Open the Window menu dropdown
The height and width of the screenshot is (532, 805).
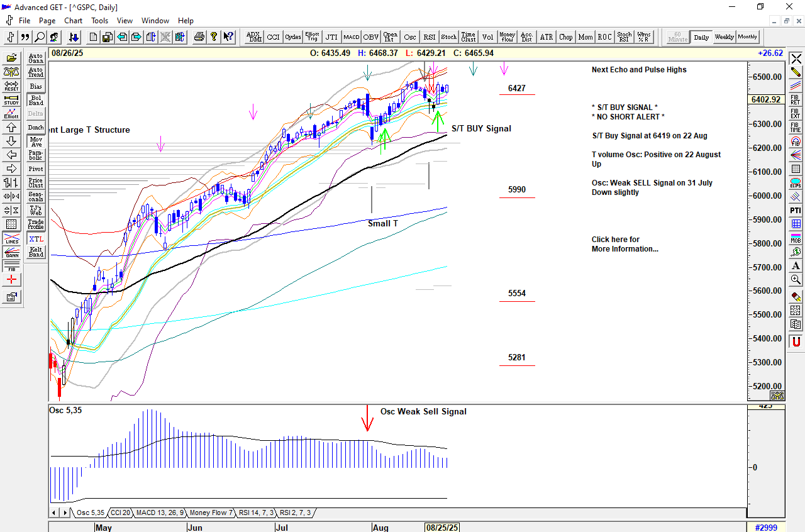[x=155, y=21]
